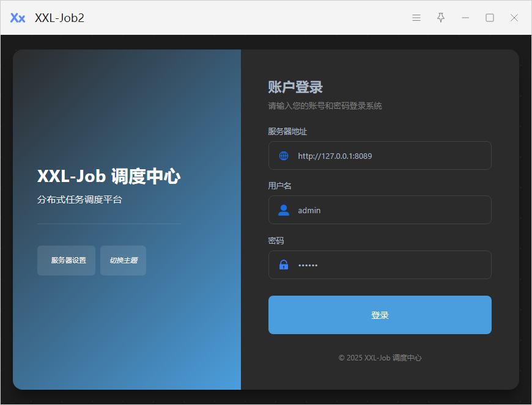Pin the window with the pin icon
Image resolution: width=532 pixels, height=405 pixels.
pyautogui.click(x=441, y=18)
